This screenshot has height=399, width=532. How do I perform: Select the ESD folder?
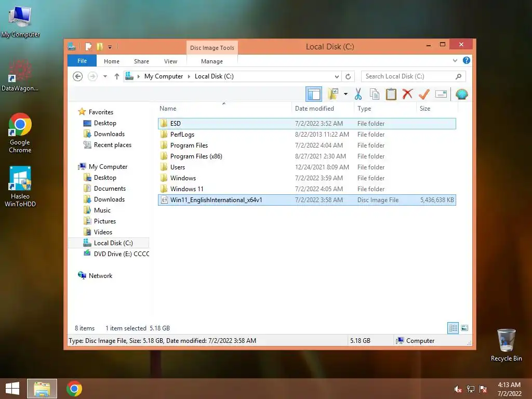click(307, 124)
